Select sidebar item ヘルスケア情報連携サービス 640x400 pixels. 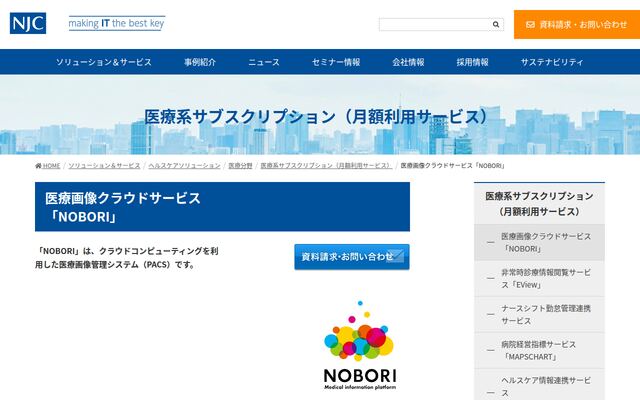click(539, 384)
